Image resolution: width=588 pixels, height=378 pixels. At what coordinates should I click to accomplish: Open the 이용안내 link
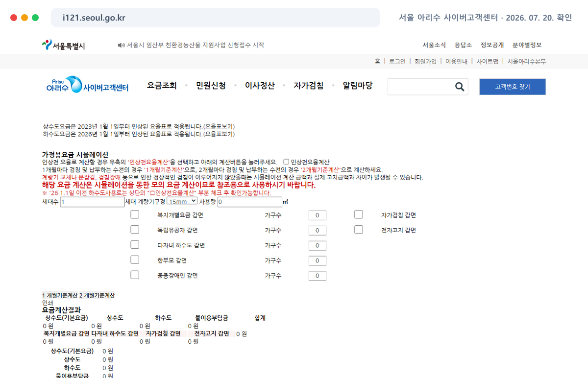(456, 61)
